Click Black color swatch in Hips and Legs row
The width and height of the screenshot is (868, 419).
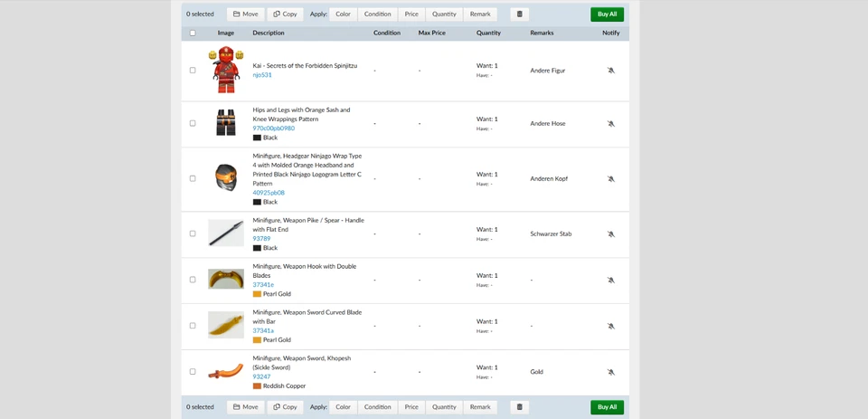tap(257, 138)
